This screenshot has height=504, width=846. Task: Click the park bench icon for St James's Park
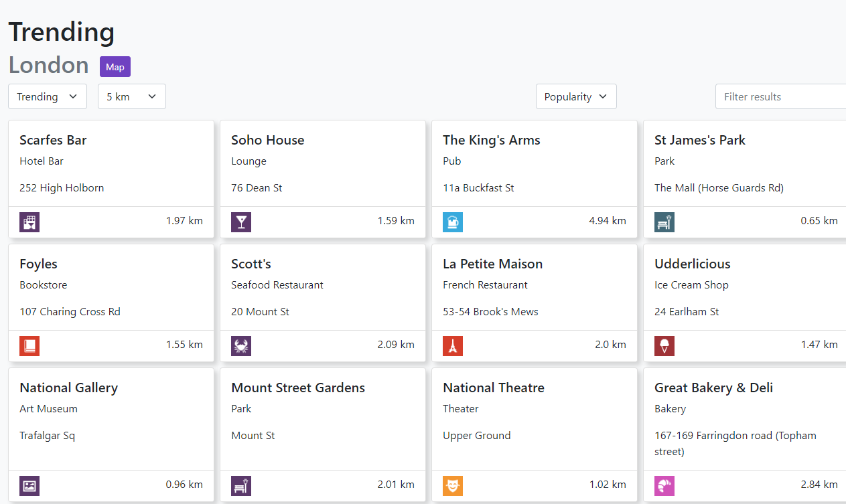664,222
